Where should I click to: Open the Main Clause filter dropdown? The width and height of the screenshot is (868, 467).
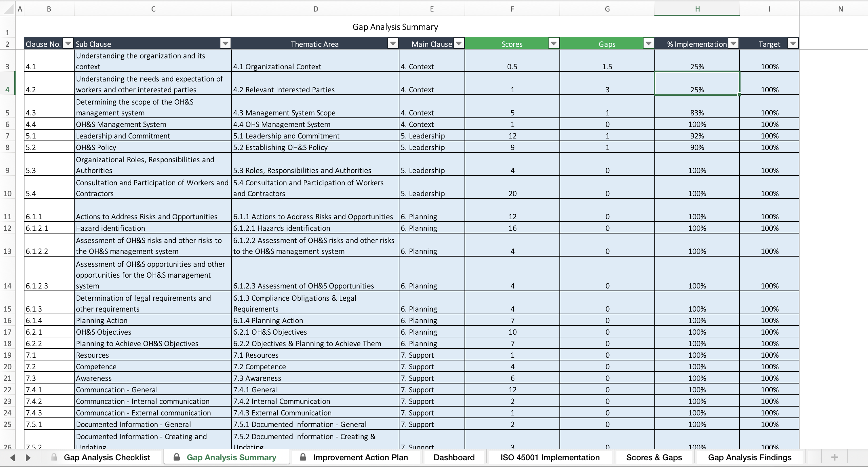tap(459, 44)
